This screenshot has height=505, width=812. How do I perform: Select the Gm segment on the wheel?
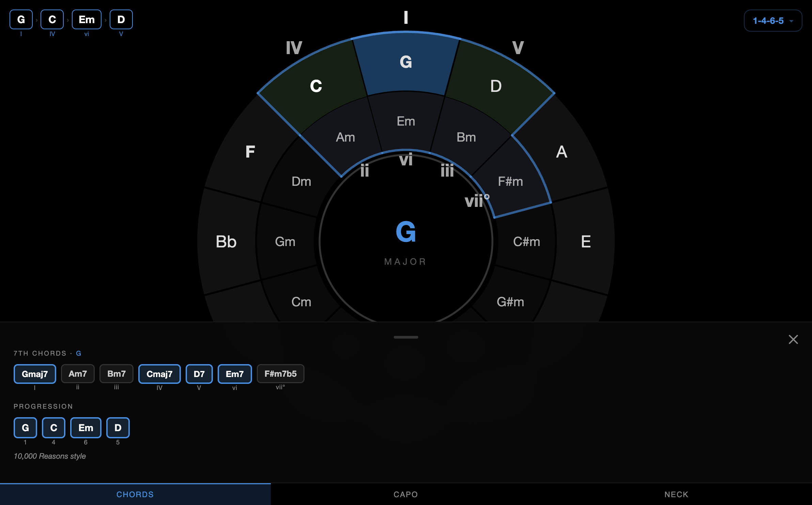[285, 242]
